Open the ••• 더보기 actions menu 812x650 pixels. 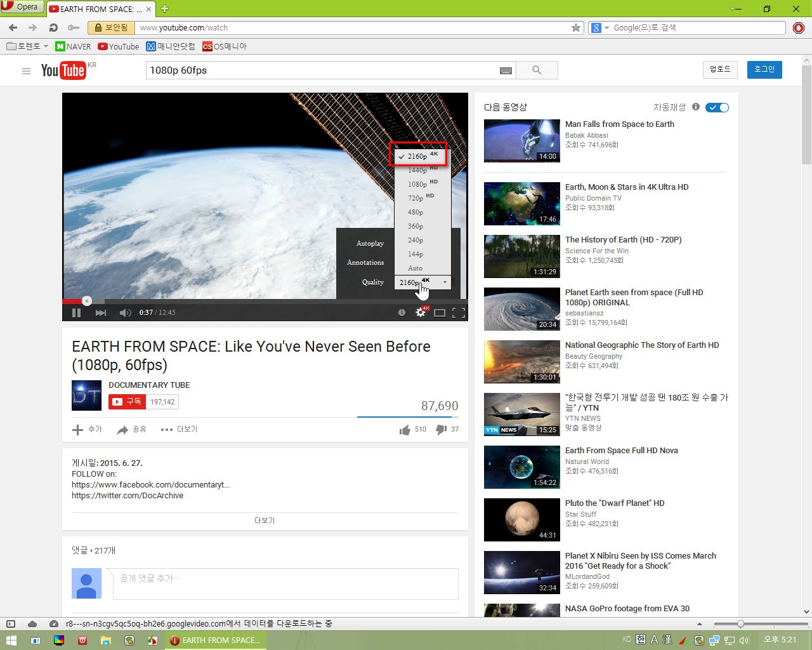[x=179, y=430]
